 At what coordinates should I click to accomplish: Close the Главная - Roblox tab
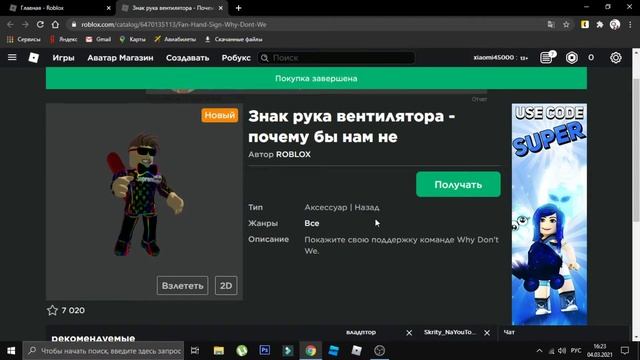pyautogui.click(x=109, y=8)
